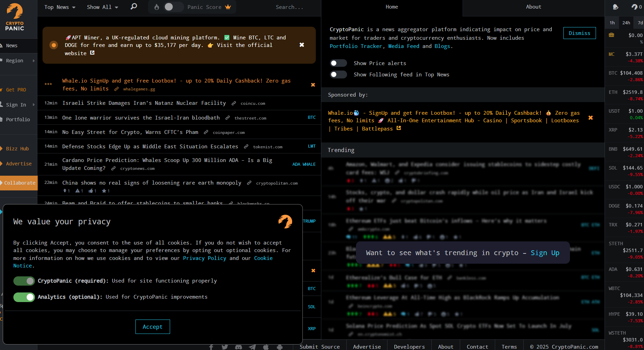
Task: Click the thumbs-up vote on China news
Action: point(92,191)
